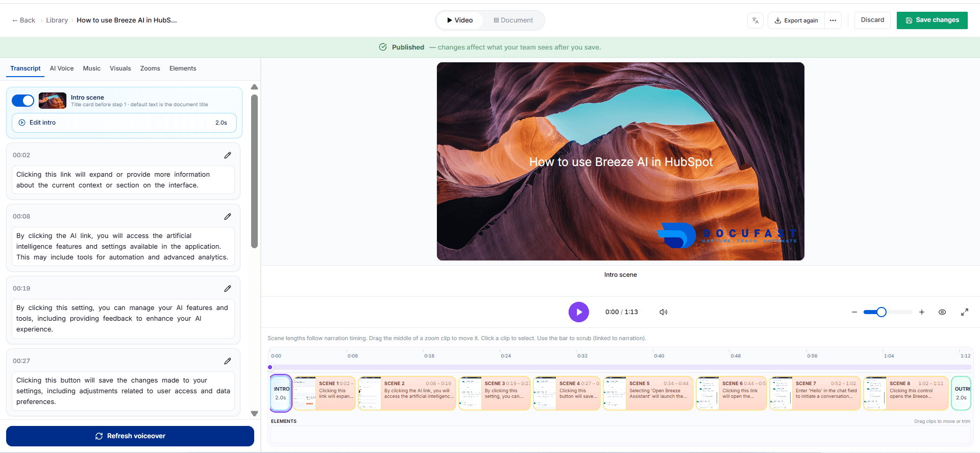Click transcript scrollbar down arrow

(254, 414)
